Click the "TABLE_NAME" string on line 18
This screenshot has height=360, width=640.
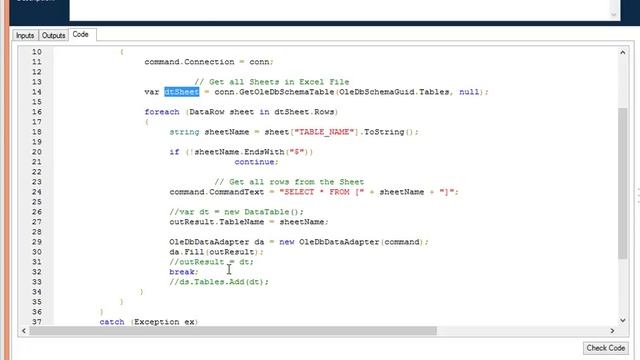pos(324,132)
